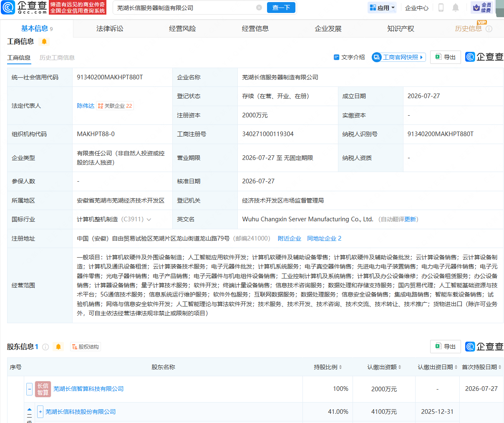Switch to the 经营信息 tab

point(255,28)
